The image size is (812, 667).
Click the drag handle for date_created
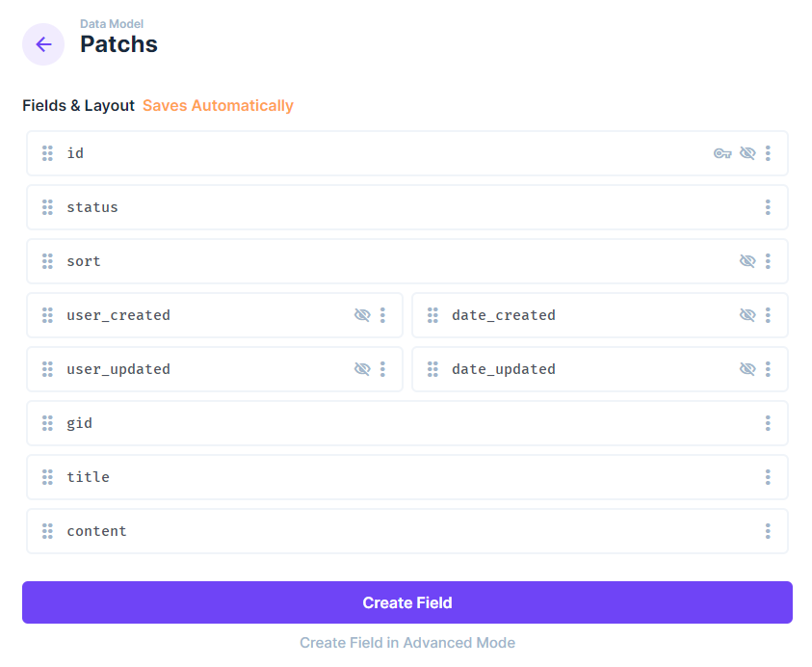(x=432, y=315)
